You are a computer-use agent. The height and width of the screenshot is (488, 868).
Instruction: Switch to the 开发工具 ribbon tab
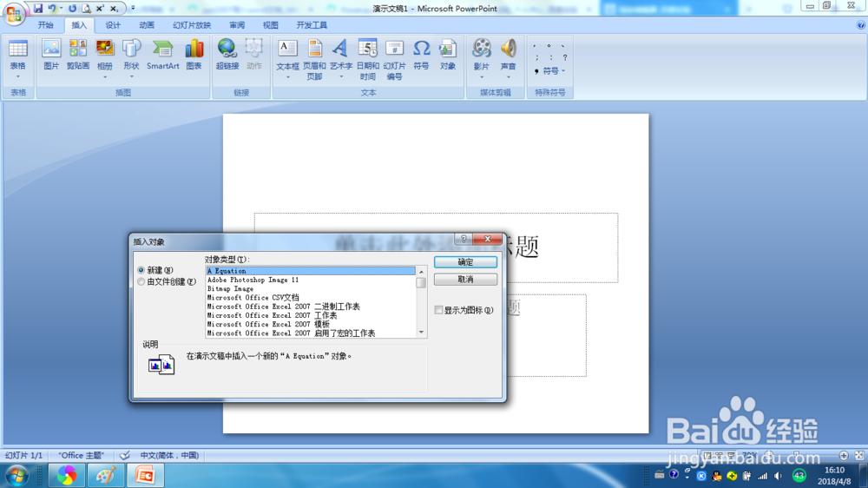(x=312, y=25)
